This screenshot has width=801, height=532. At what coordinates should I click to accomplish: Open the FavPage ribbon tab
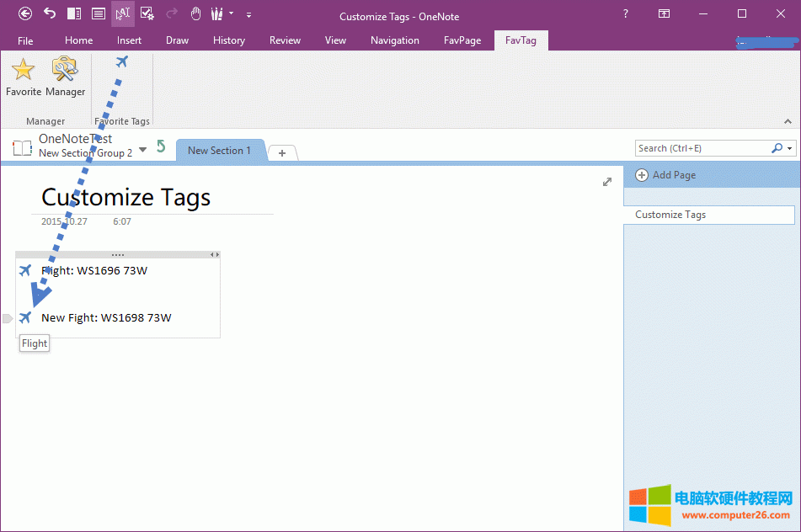point(462,40)
